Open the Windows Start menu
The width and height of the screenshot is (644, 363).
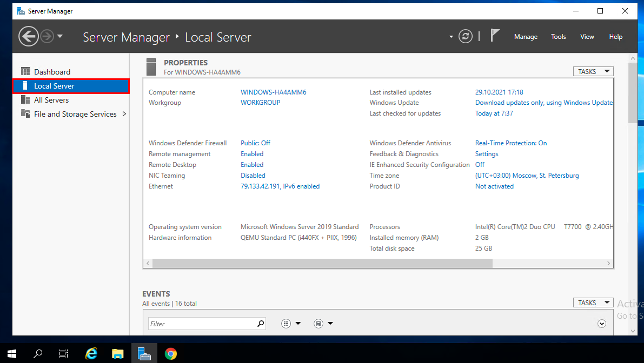pyautogui.click(x=12, y=354)
